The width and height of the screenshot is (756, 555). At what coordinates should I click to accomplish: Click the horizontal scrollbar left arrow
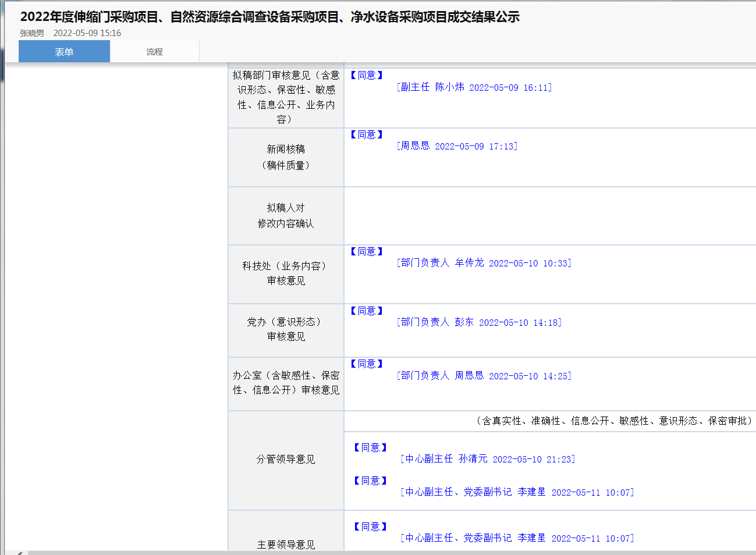pyautogui.click(x=19, y=553)
